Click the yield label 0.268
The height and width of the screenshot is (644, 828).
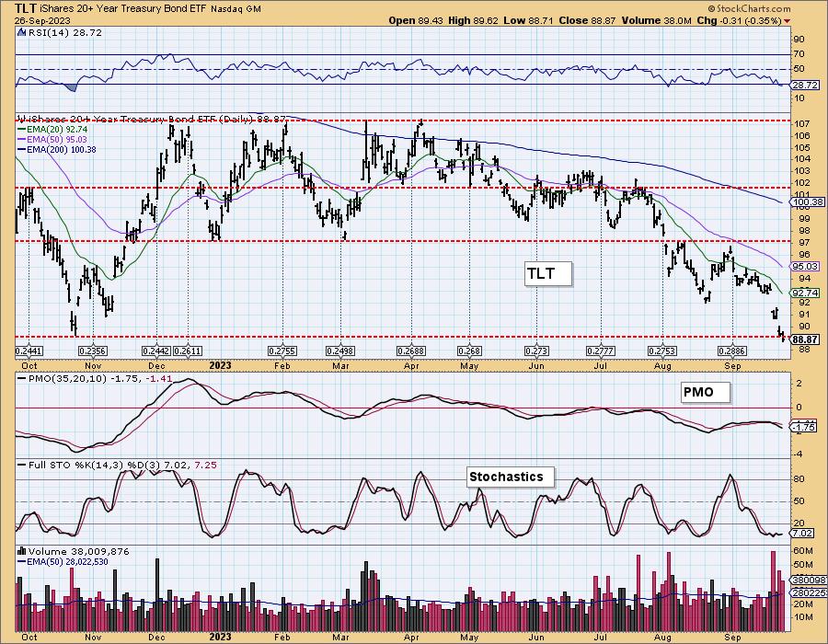pos(469,351)
